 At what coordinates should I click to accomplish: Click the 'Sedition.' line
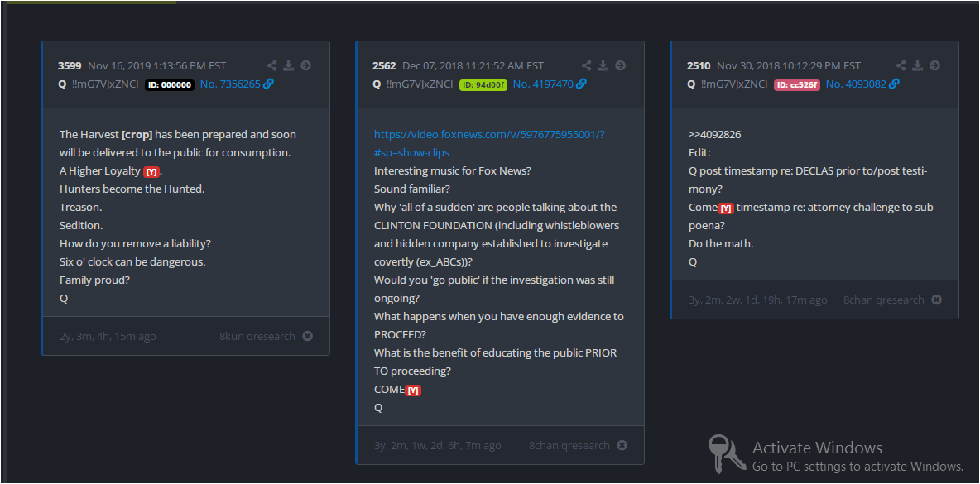tap(81, 225)
